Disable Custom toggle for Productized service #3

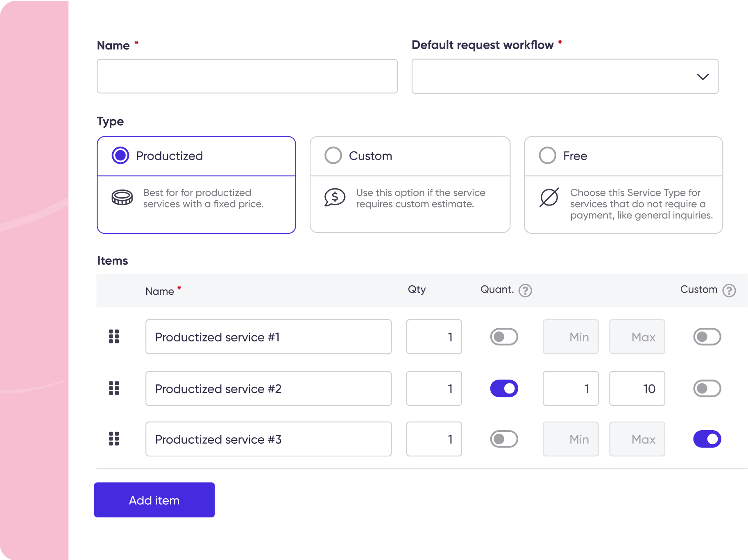tap(707, 439)
